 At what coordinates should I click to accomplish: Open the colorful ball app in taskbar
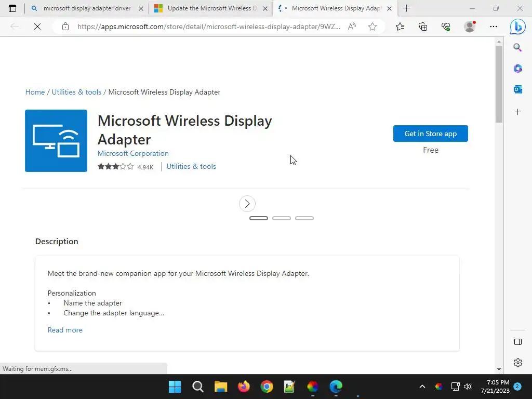tap(312, 387)
